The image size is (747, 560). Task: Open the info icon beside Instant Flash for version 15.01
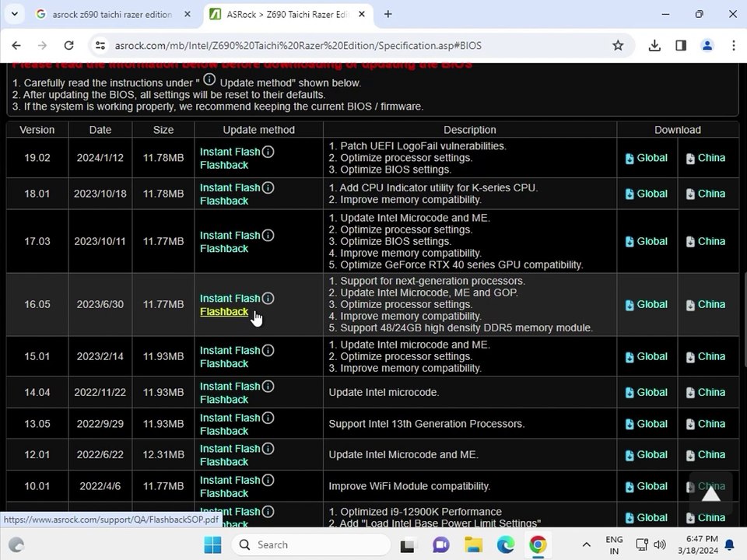pos(268,351)
